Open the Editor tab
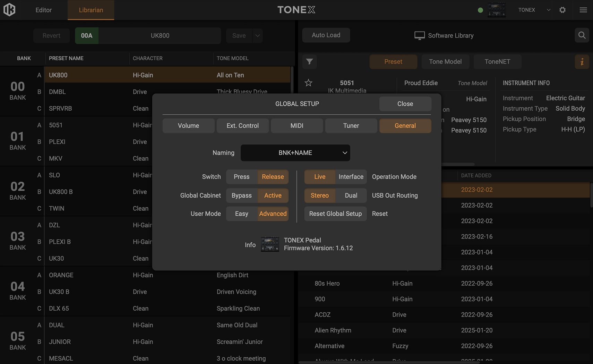The width and height of the screenshot is (593, 364). pos(43,10)
